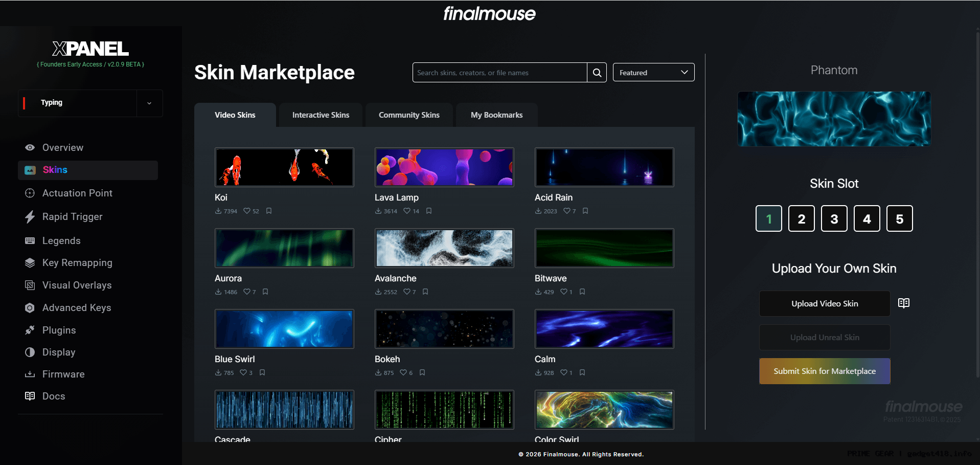Choose skin slot 3

(834, 219)
